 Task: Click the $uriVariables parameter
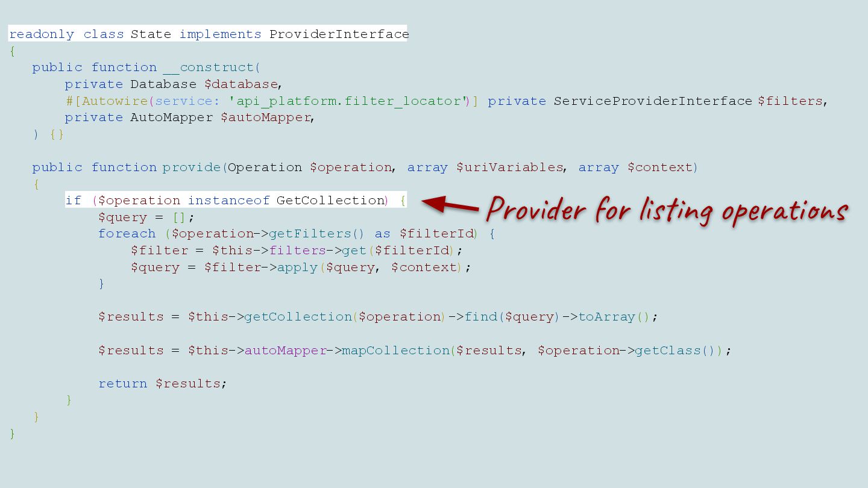[x=509, y=167]
